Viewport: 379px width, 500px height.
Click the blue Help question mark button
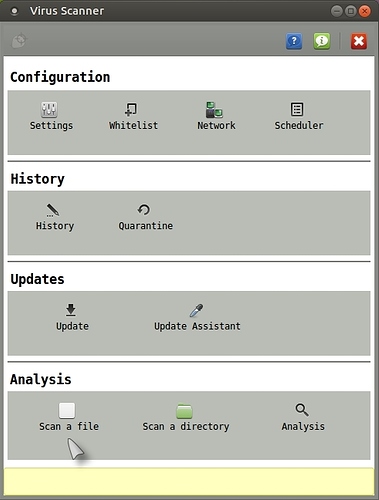coord(294,41)
